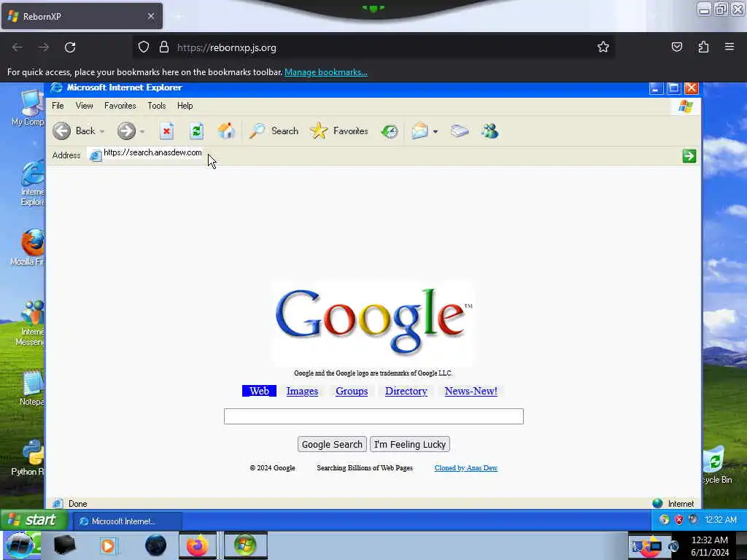
Task: Click the I'm Feeling Lucky button
Action: [x=410, y=444]
